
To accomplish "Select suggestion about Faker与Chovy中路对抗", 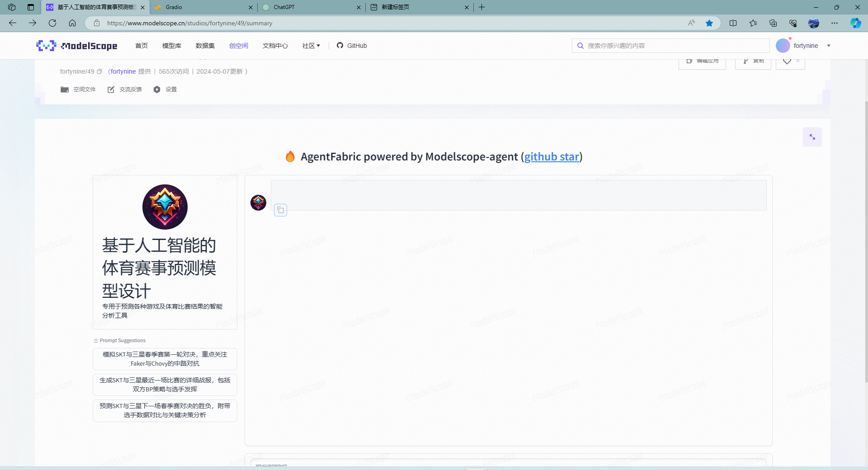I will (165, 359).
